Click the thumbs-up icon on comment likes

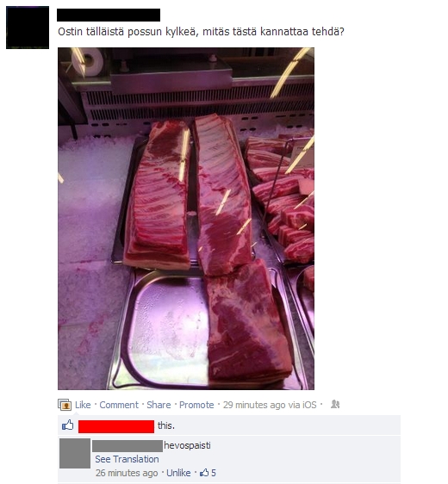204,472
